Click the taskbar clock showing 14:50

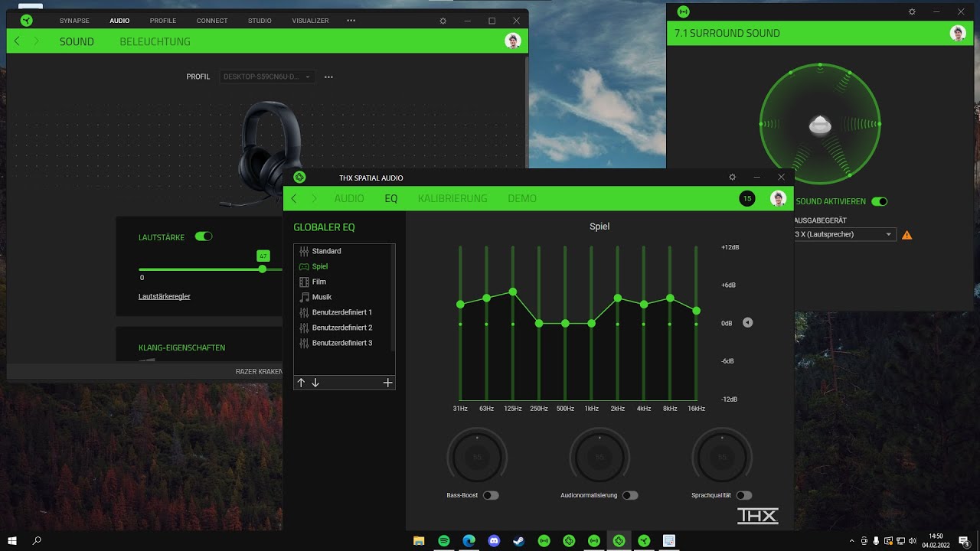936,541
